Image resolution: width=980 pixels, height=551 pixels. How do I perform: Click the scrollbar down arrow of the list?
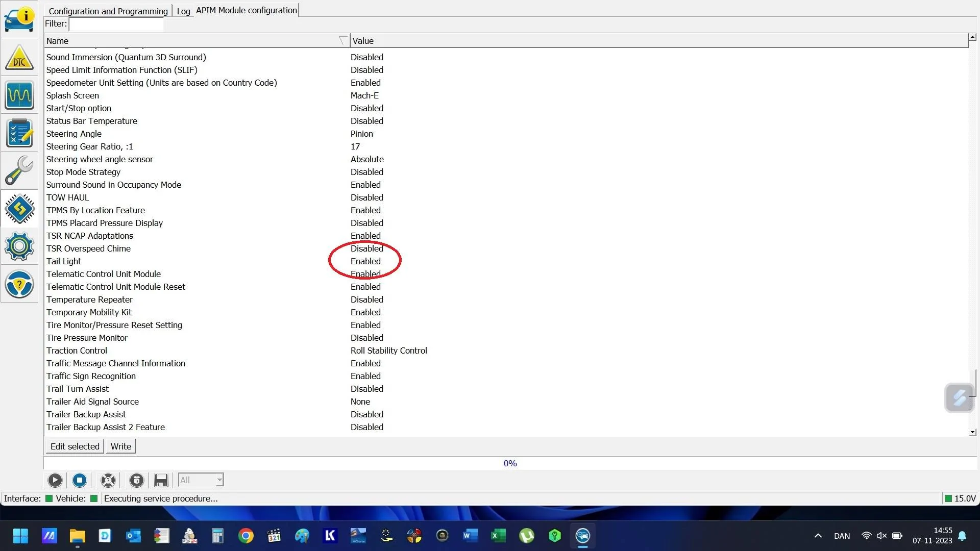pyautogui.click(x=972, y=432)
